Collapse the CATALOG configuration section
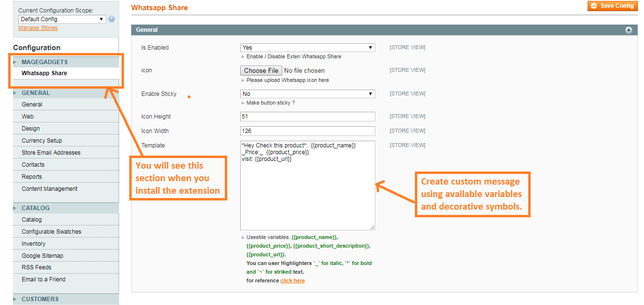The width and height of the screenshot is (644, 305). (x=66, y=208)
